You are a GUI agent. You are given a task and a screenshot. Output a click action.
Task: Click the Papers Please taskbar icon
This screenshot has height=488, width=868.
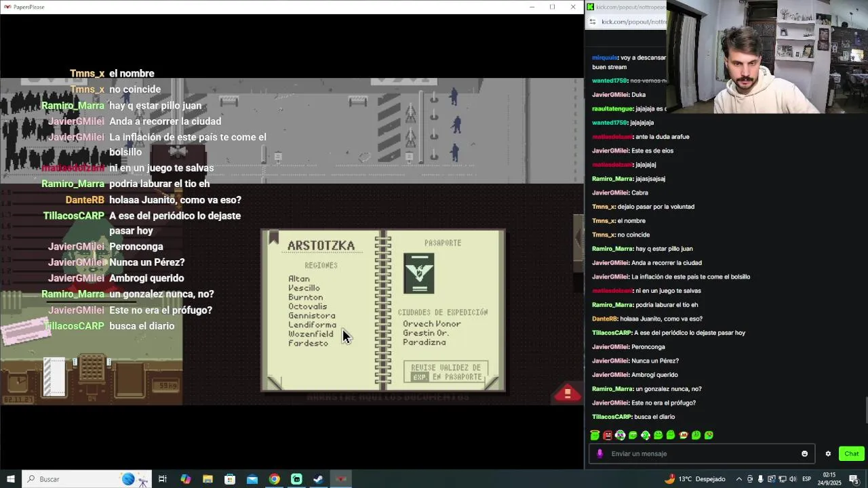click(x=341, y=479)
